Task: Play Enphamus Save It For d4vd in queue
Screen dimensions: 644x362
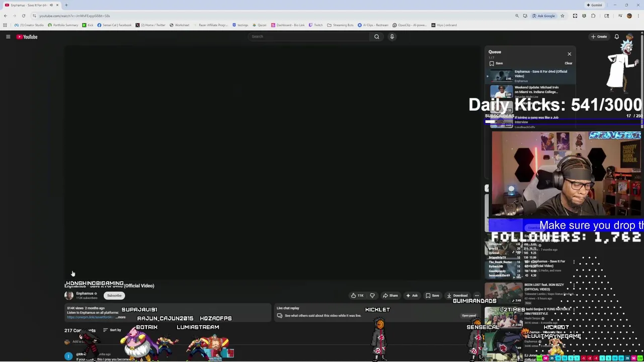Action: (530, 75)
